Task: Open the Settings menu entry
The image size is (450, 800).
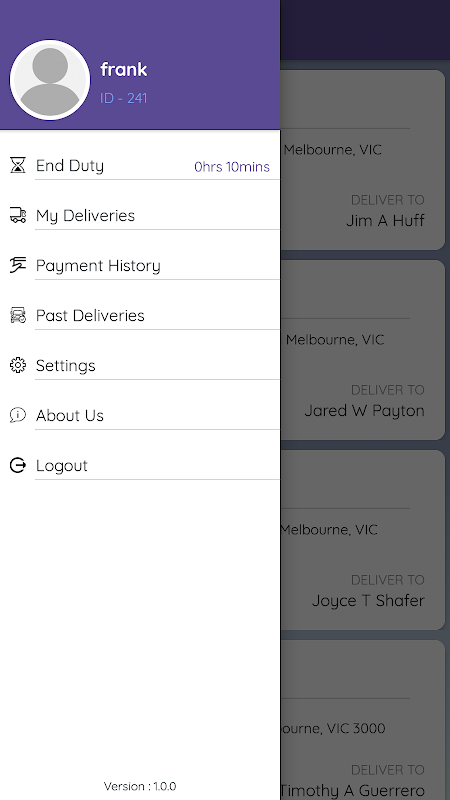Action: (140, 365)
